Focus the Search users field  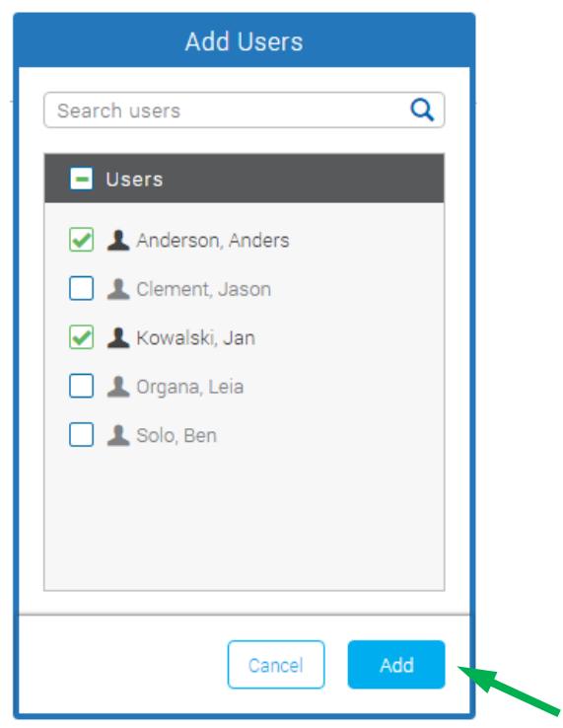245,110
